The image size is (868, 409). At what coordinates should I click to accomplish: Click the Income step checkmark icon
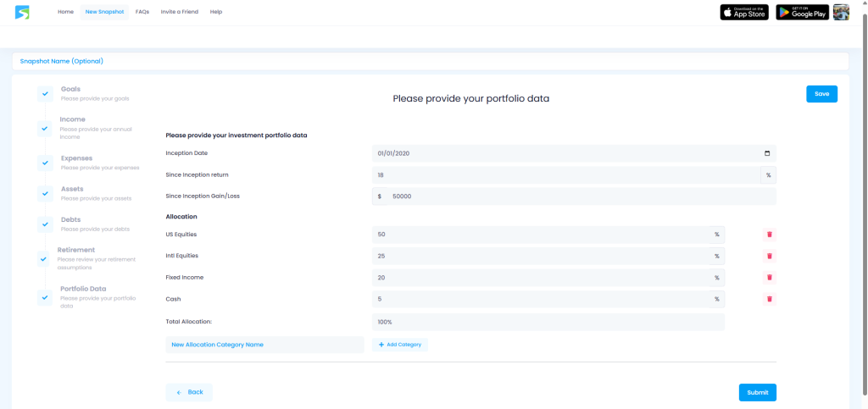tap(45, 128)
